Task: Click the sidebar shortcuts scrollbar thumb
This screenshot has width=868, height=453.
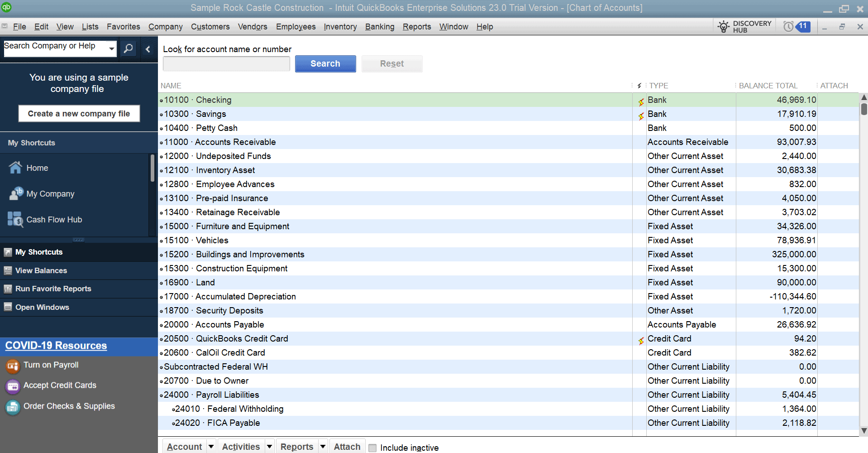Action: tap(152, 168)
